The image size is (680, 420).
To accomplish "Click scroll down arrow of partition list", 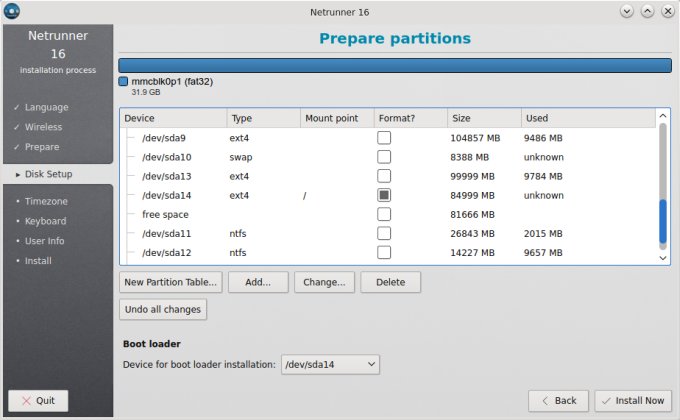I will (x=663, y=258).
